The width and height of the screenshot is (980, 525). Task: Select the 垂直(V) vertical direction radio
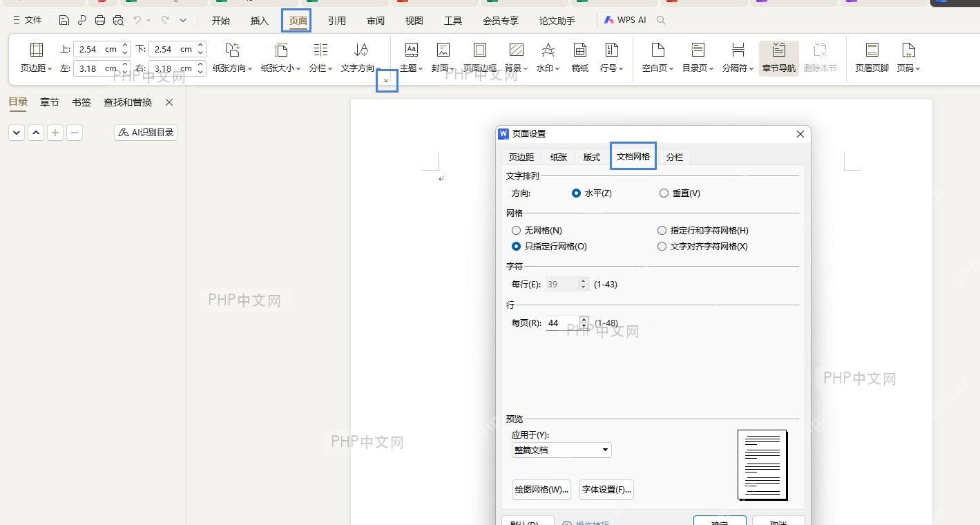point(664,193)
